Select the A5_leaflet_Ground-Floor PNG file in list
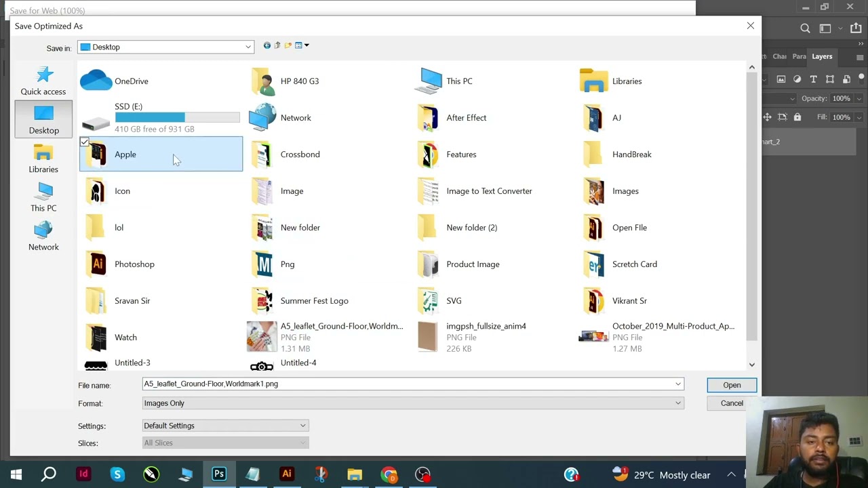 point(325,338)
